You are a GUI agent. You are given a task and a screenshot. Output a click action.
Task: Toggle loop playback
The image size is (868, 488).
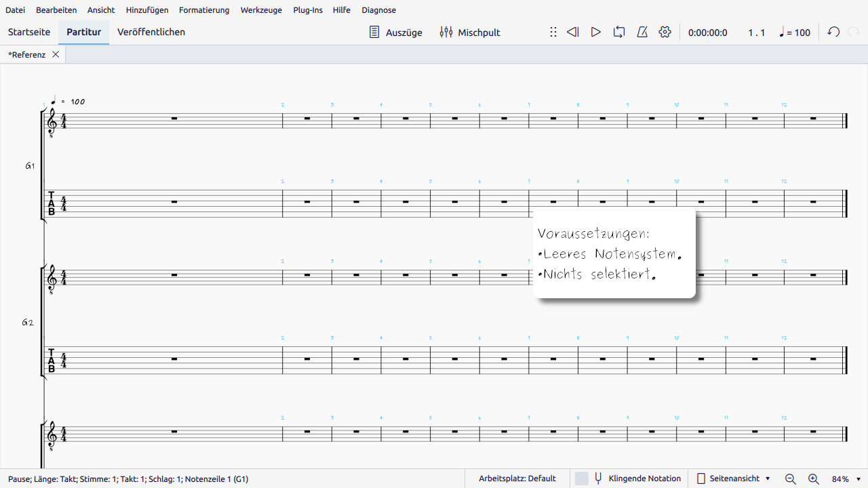(618, 32)
